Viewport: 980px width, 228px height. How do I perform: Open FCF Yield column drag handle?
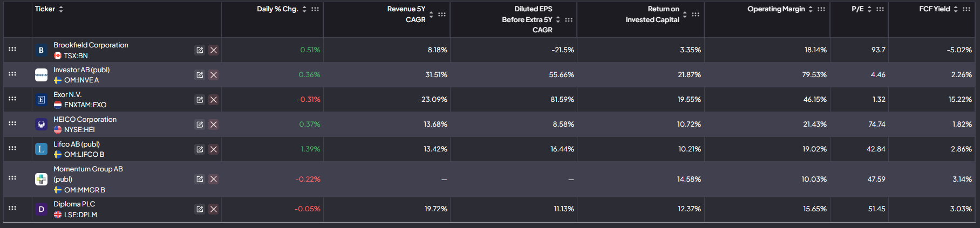967,9
